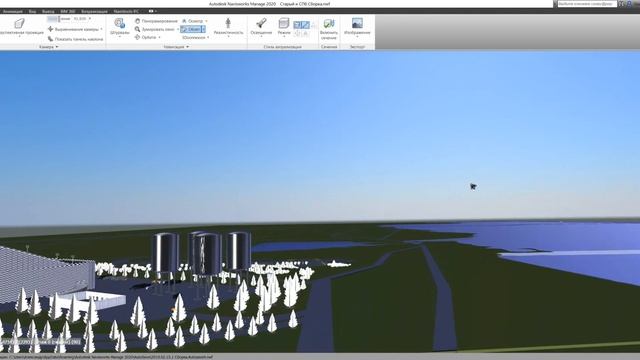Select the Zoom Window magnifier tool
Screen dimensions: 640x360
tap(138, 29)
